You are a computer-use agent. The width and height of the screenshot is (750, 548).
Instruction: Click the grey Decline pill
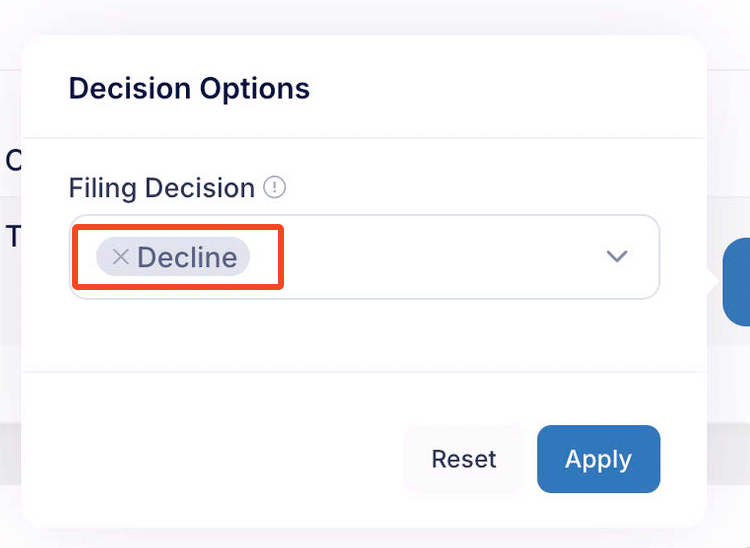pyautogui.click(x=173, y=257)
